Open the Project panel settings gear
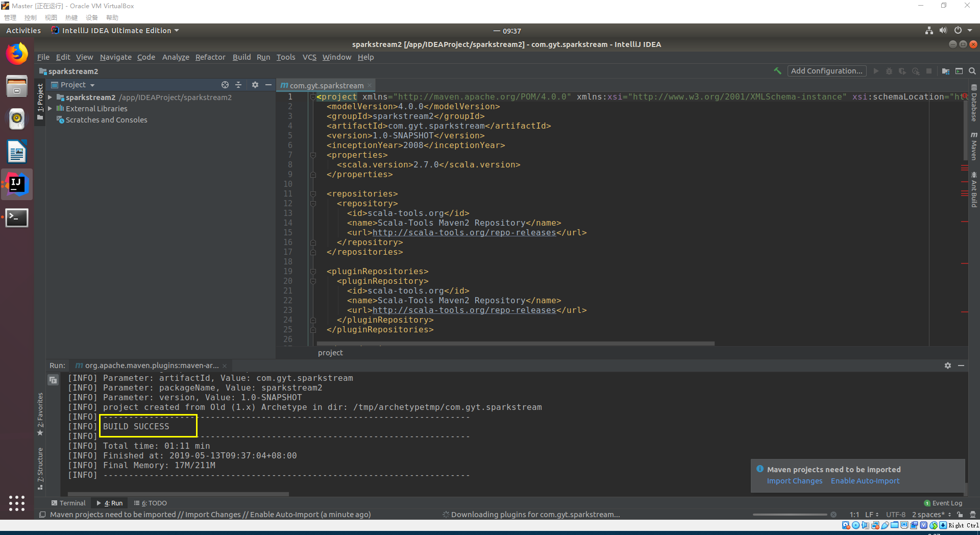 point(255,85)
